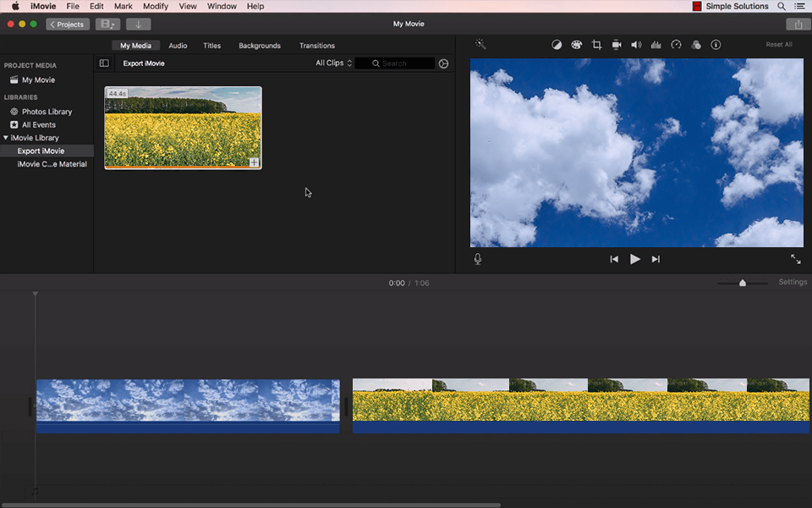Open the All Clips filter dropdown
The width and height of the screenshot is (812, 508).
333,63
